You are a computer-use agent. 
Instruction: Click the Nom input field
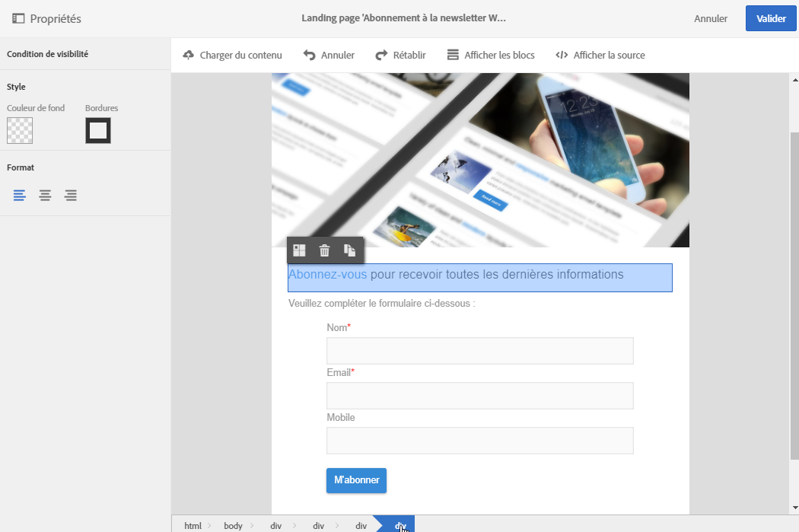pyautogui.click(x=480, y=351)
